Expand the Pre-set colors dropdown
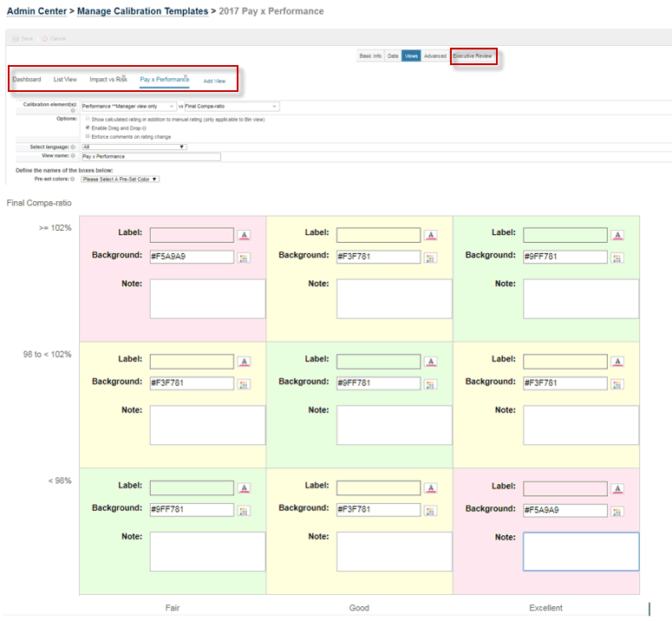The height and width of the screenshot is (621, 672). pyautogui.click(x=120, y=180)
